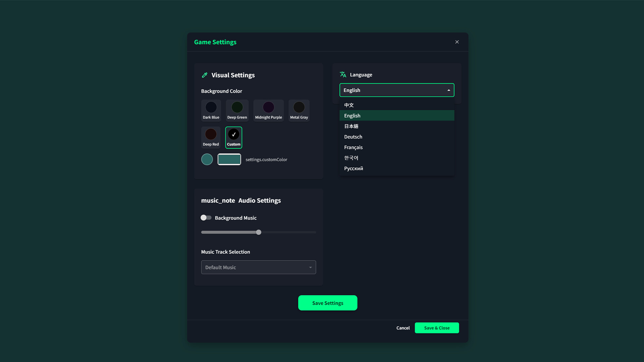
Task: Click the checkmark icon on Custom swatch
Action: [233, 134]
